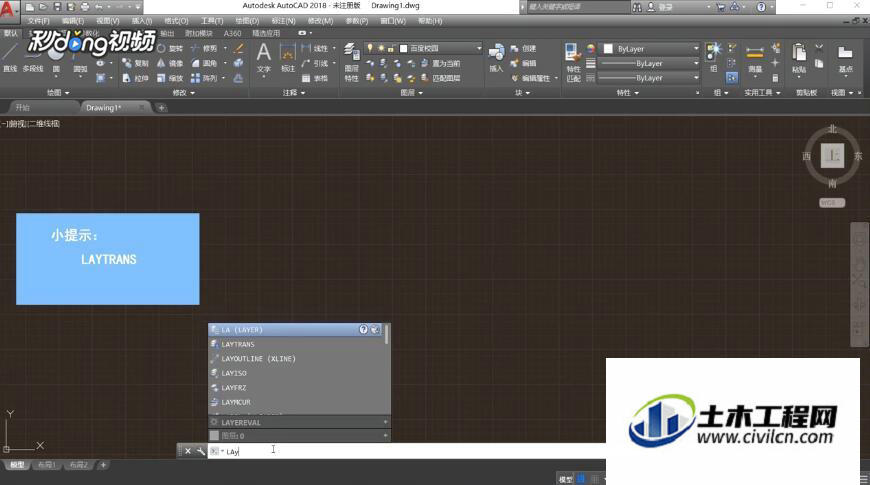The image size is (870, 485).
Task: Add a new drawing tab with plus button
Action: [161, 108]
